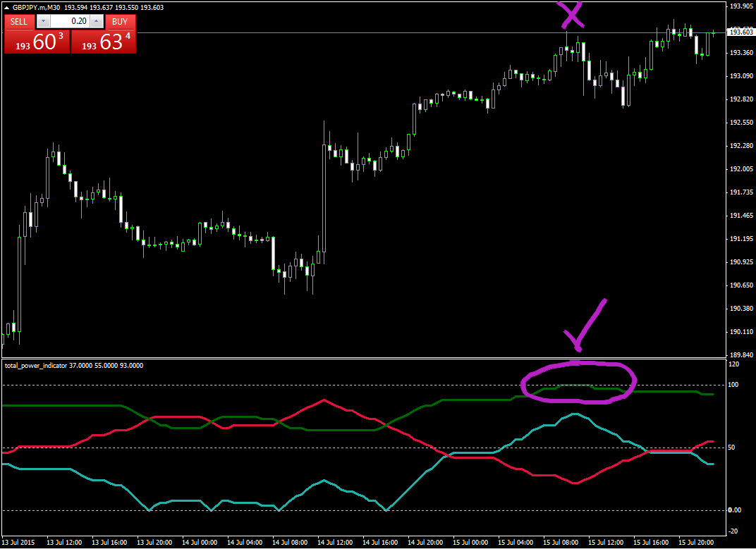The image size is (756, 549).
Task: Click the indicator scale value 0.00
Action: point(734,510)
